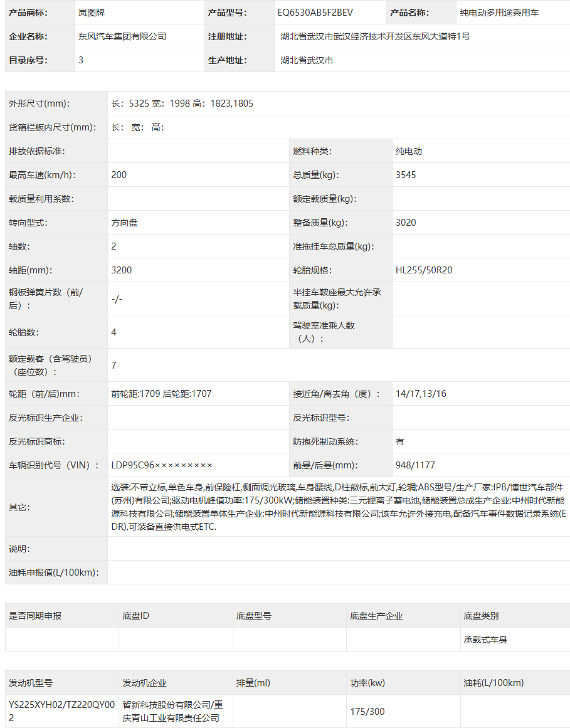This screenshot has height=728, width=570.
Task: Click the 最高车速(km/h) label
Action: click(42, 175)
